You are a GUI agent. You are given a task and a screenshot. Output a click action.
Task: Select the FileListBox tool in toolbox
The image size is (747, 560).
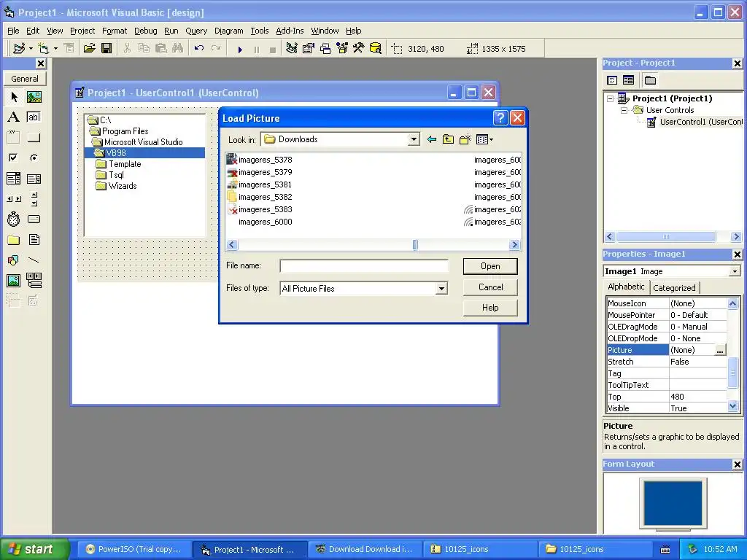34,239
